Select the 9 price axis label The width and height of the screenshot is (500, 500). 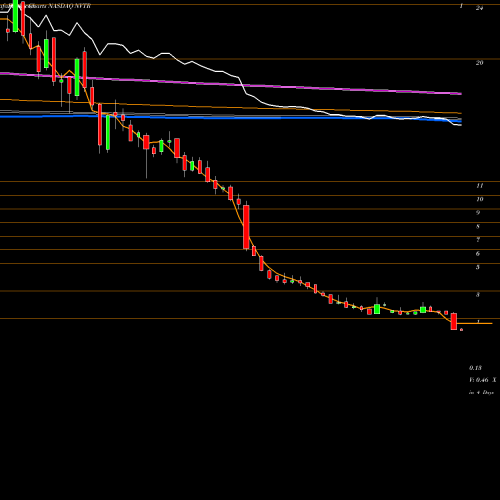pos(478,213)
